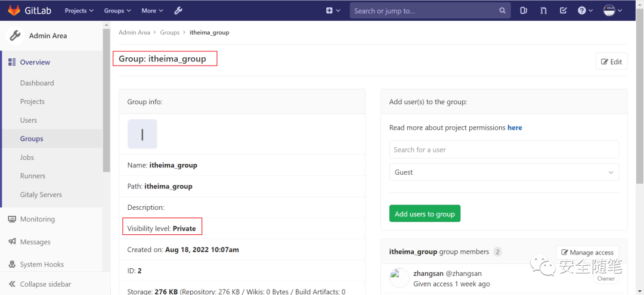Click the Monitoring monitor icon
Screen dimensions: 644x295
pyautogui.click(x=12, y=219)
